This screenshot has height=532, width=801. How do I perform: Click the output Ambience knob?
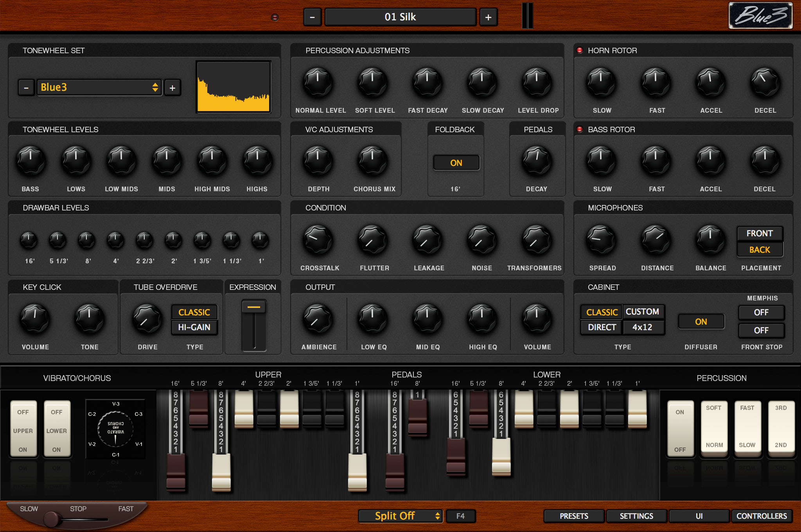(318, 319)
